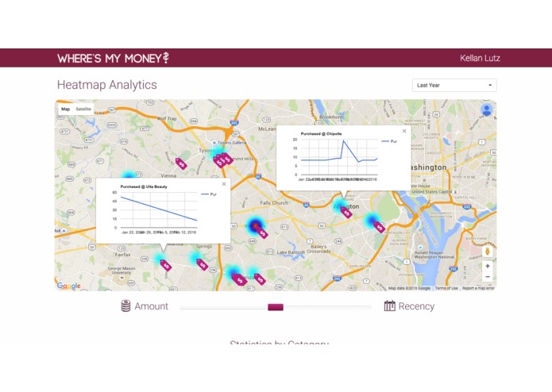Click the Amount coin stack icon
Viewport: 552px width, 392px height.
(x=125, y=306)
